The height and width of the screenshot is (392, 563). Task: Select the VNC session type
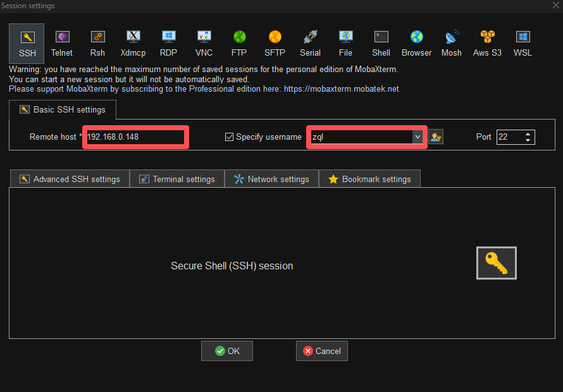tap(204, 43)
